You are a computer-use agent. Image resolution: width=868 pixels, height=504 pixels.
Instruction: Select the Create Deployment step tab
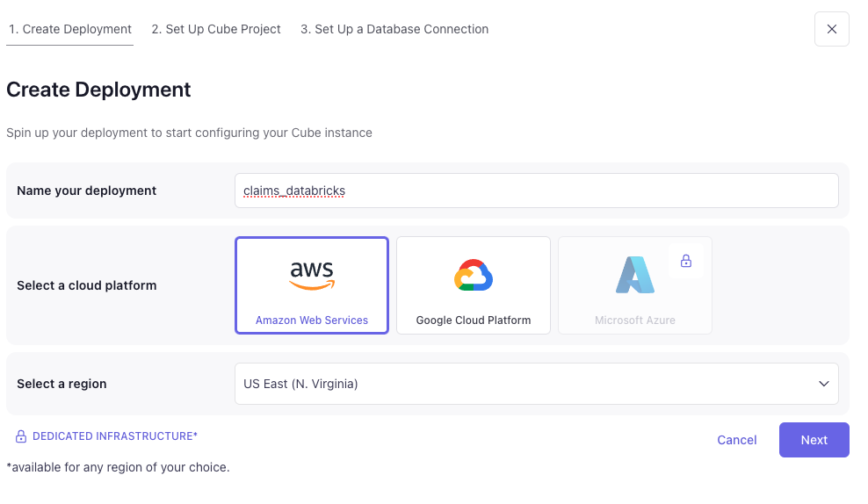click(x=69, y=29)
